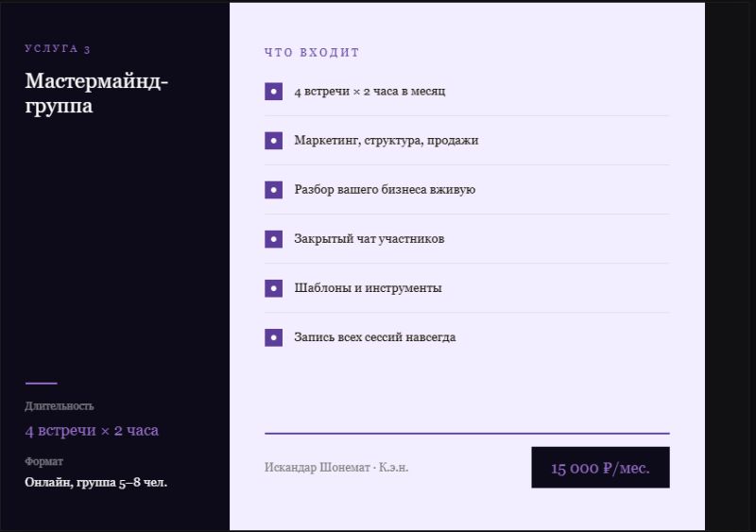Select the bullet icon for "Разбор вашего бизнеса вживую"

click(x=274, y=190)
